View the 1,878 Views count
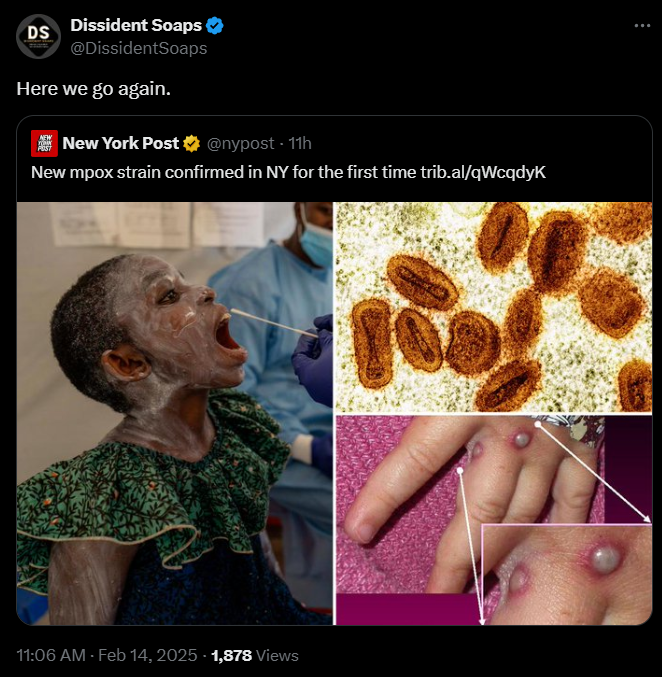 click(255, 656)
